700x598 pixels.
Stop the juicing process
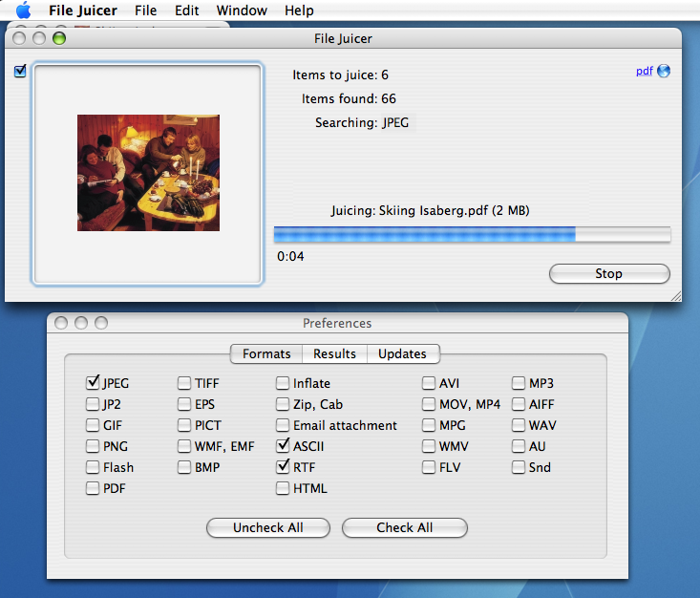click(609, 273)
